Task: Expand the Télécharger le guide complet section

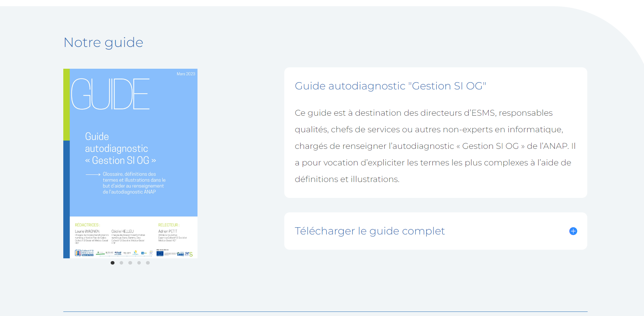Action: (x=435, y=231)
